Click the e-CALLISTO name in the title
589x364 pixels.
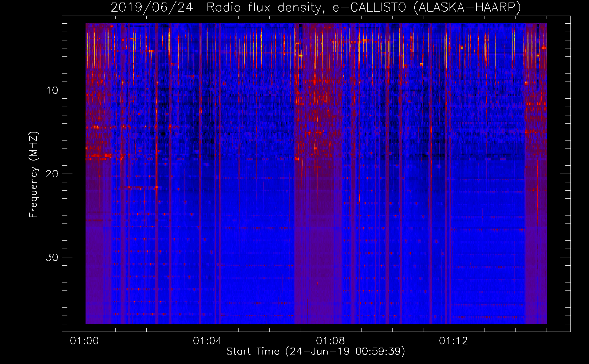coord(369,7)
